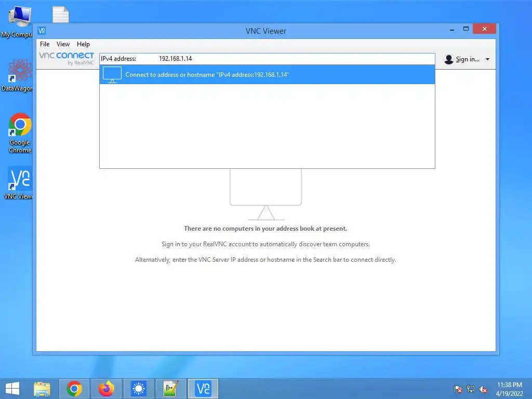Expand the Sign in dropdown arrow
This screenshot has height=399, width=532.
point(487,59)
